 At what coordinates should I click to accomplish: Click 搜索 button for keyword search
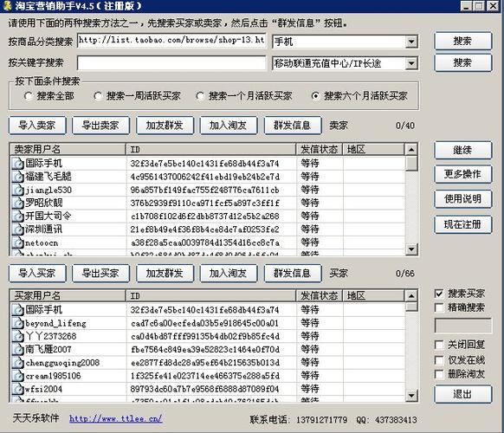[462, 62]
